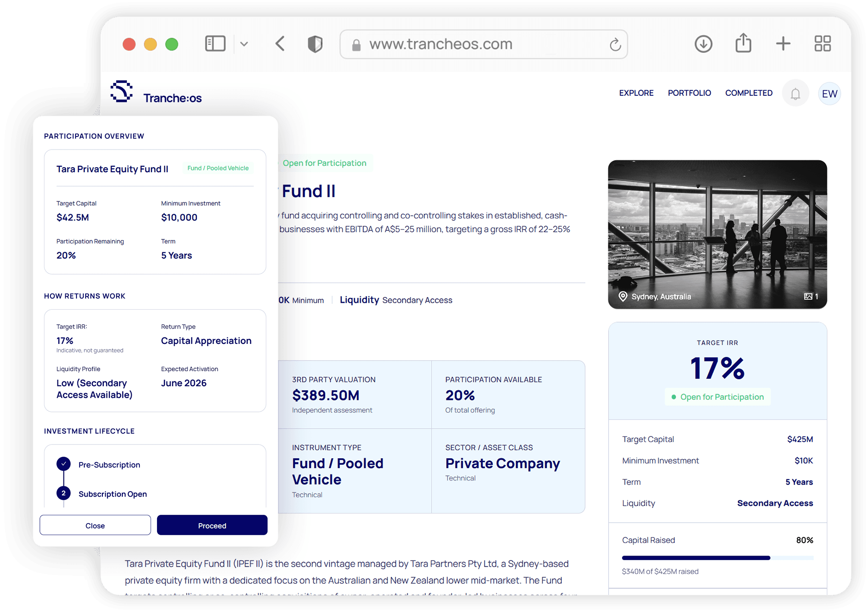Screen dimensions: 868x612
Task: Show tab overview grid icon
Action: (x=823, y=44)
